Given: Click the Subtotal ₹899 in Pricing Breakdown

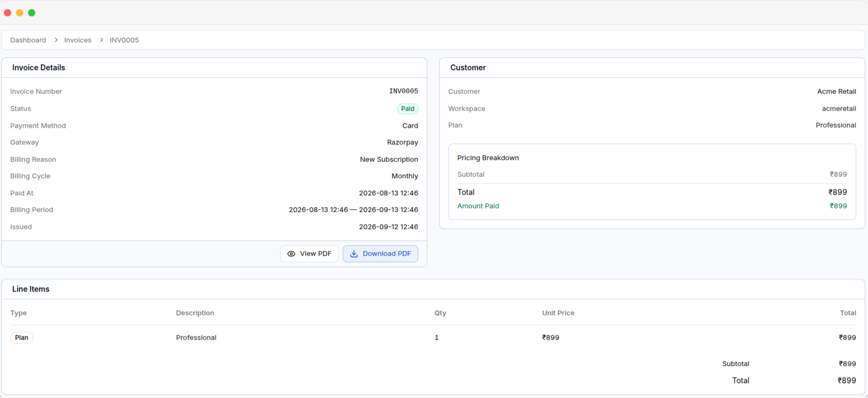Looking at the screenshot, I should tap(839, 174).
